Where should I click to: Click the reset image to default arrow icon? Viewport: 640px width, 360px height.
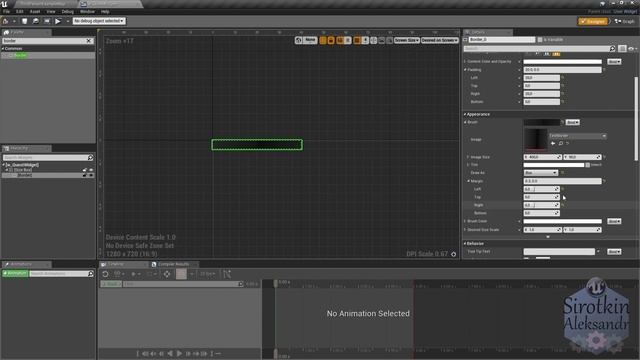(x=568, y=143)
